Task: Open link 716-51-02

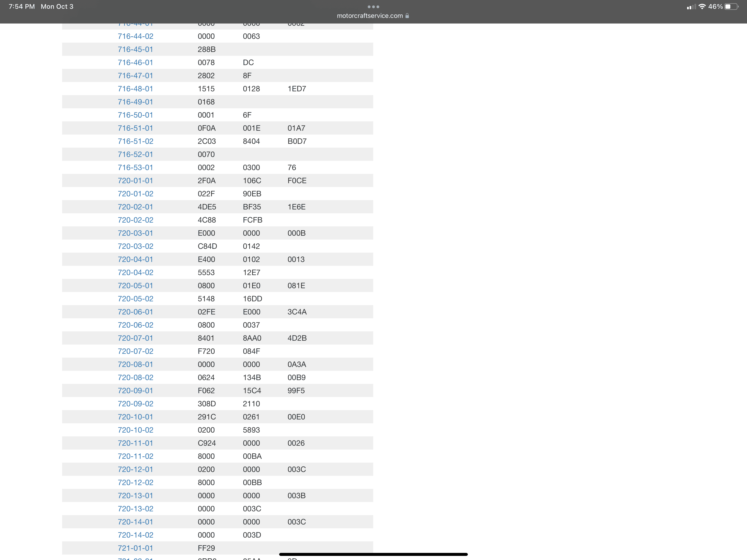Action: (135, 141)
